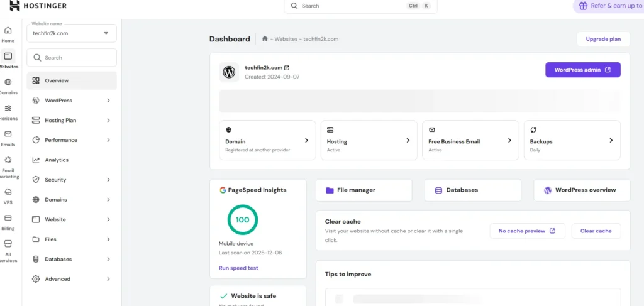Open the Free Business Email card chevron
This screenshot has height=306, width=644.
tap(509, 140)
